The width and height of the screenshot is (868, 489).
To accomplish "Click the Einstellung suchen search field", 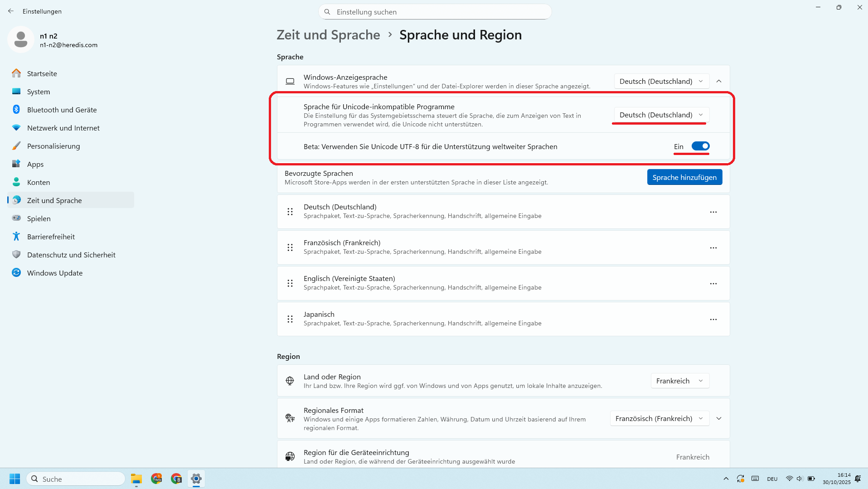I will tap(435, 12).
